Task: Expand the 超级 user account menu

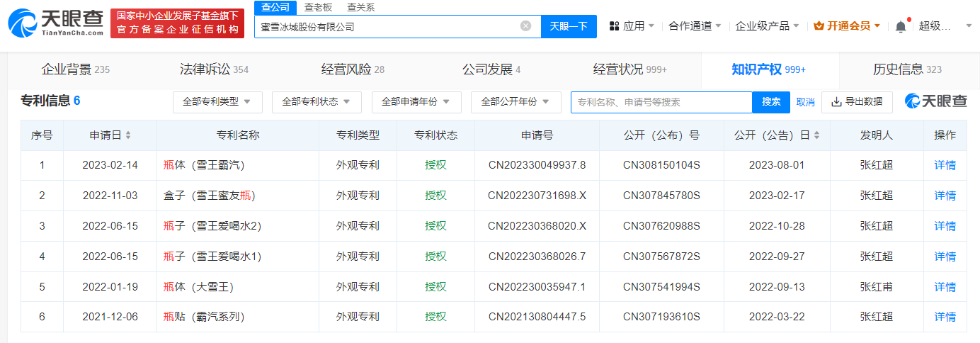Action: pyautogui.click(x=946, y=26)
